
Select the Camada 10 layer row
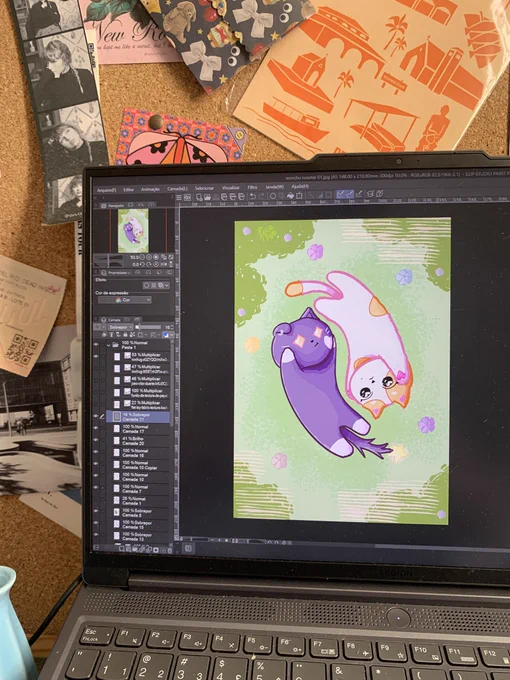click(x=138, y=477)
